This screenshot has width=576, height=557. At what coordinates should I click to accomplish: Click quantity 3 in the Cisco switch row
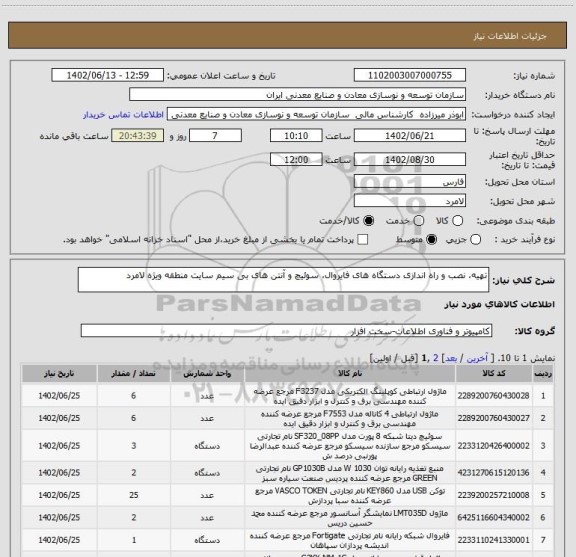click(x=134, y=446)
